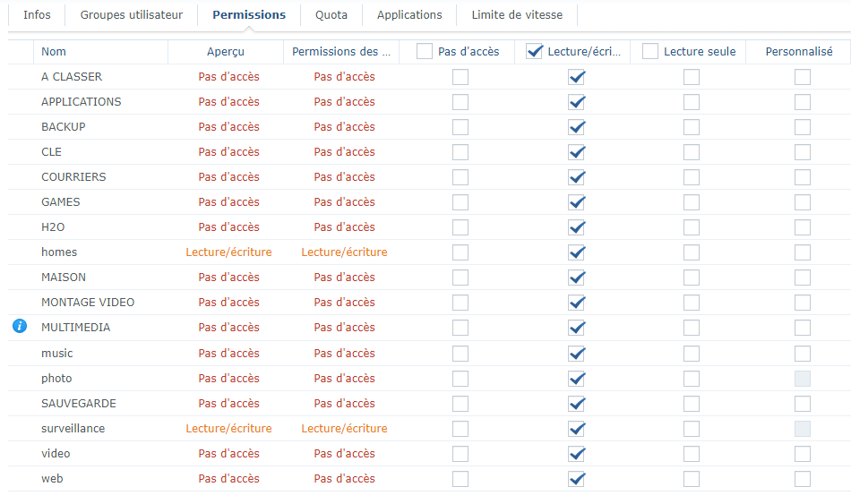Check the Lecture seule header checkbox
This screenshot has height=504, width=851.
[x=650, y=52]
